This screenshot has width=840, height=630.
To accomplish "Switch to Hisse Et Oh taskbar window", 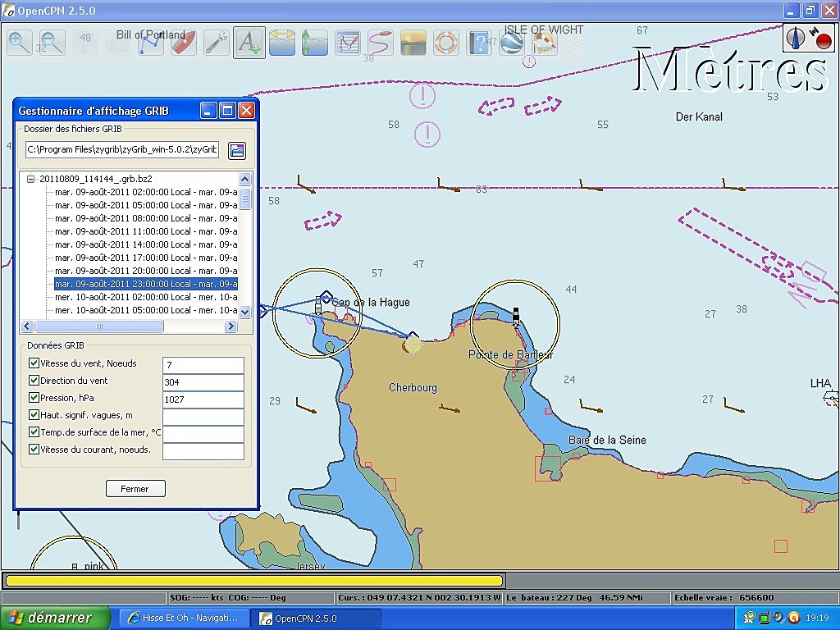I will click(185, 618).
